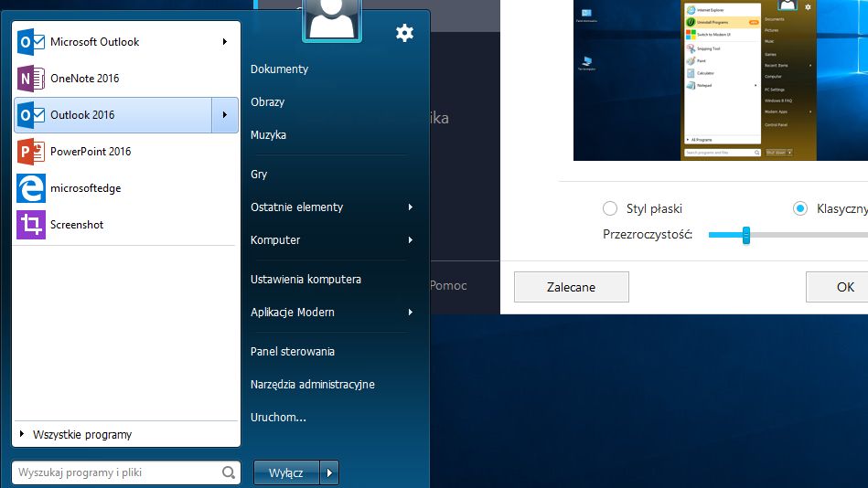Click the Pomoc link in settings window
868x488 pixels.
(x=448, y=285)
